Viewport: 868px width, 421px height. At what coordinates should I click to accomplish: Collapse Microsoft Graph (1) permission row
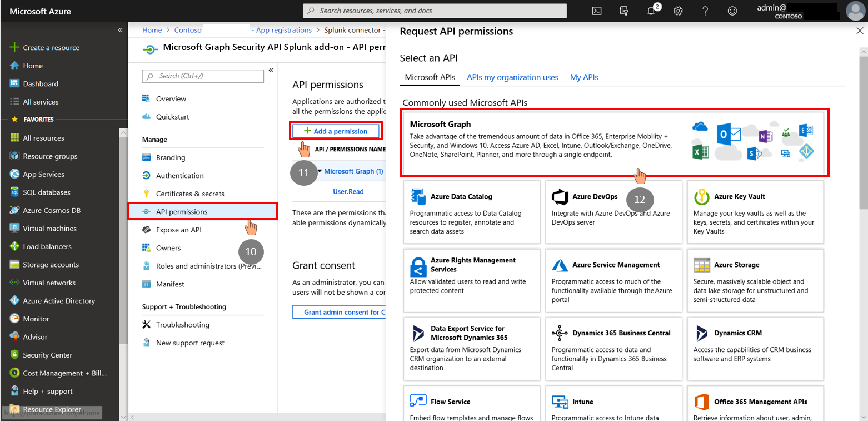tap(320, 171)
